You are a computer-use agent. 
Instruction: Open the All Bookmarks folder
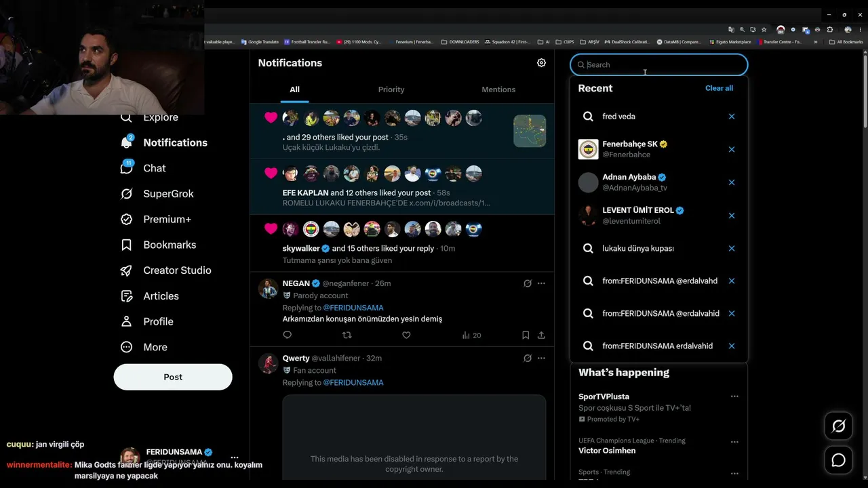(x=846, y=42)
